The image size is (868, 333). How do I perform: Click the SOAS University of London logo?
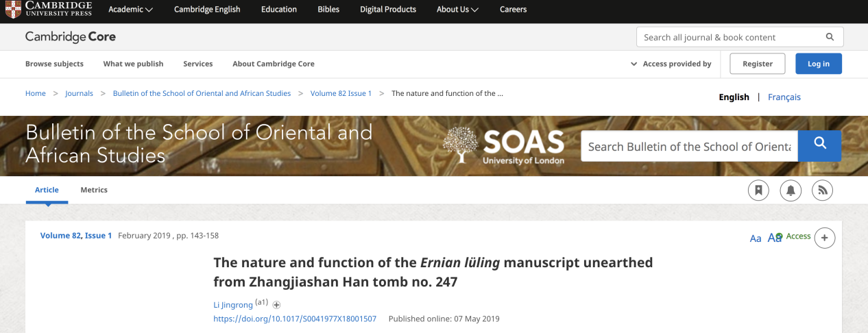click(504, 146)
